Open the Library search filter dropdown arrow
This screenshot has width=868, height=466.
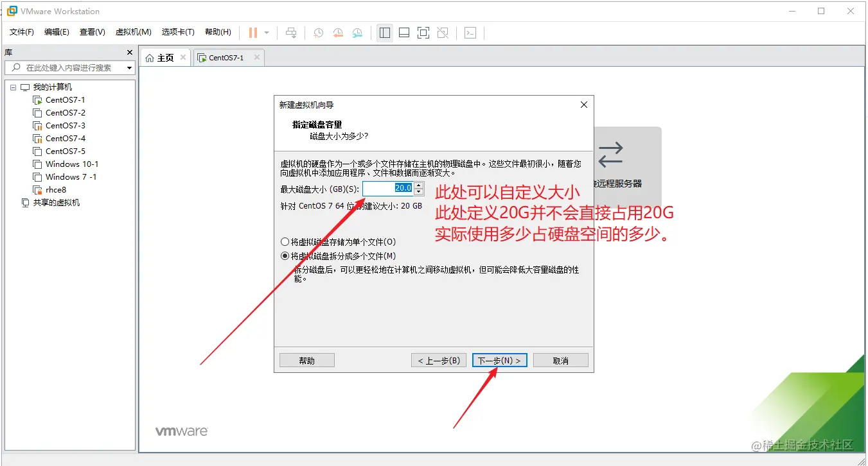click(x=130, y=67)
